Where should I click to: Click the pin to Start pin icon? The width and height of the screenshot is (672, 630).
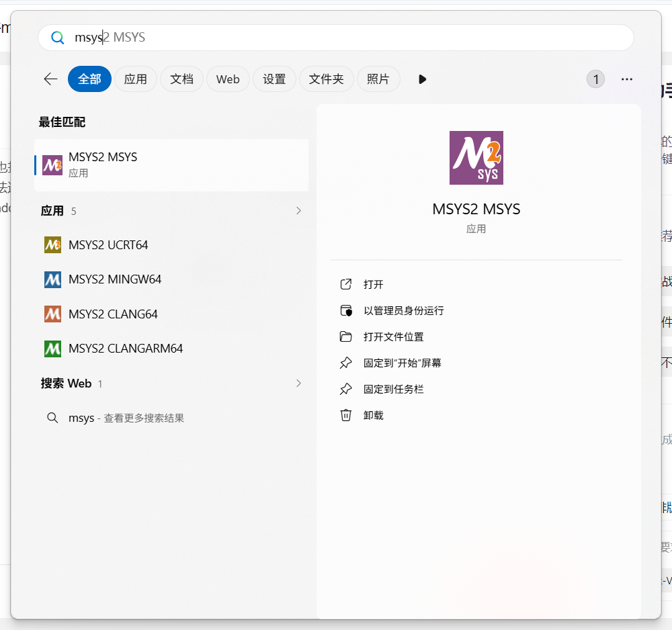click(346, 363)
